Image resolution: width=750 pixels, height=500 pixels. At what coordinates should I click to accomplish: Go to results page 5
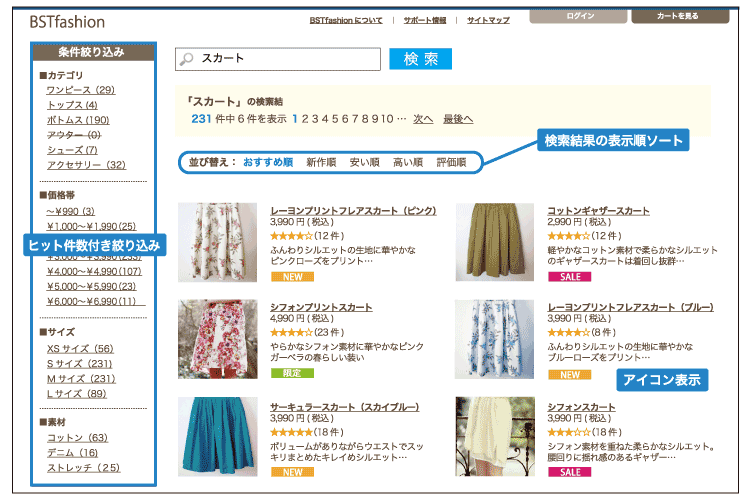(x=335, y=119)
